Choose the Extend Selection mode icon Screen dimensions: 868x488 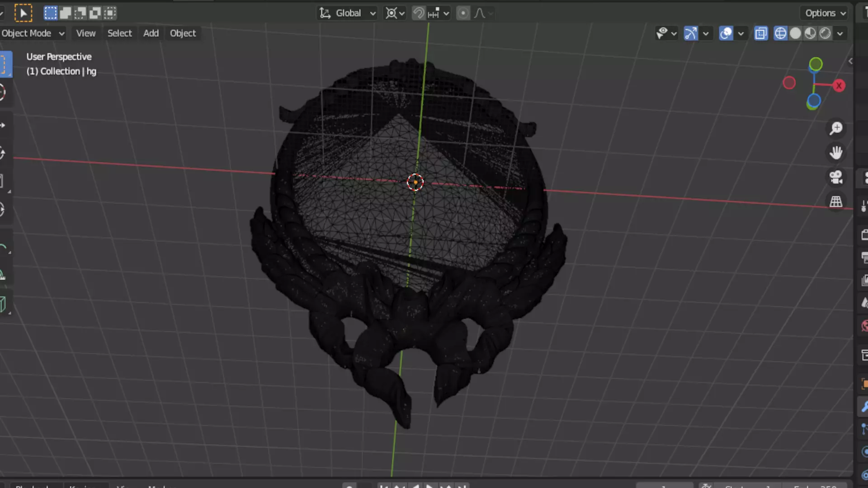click(65, 13)
